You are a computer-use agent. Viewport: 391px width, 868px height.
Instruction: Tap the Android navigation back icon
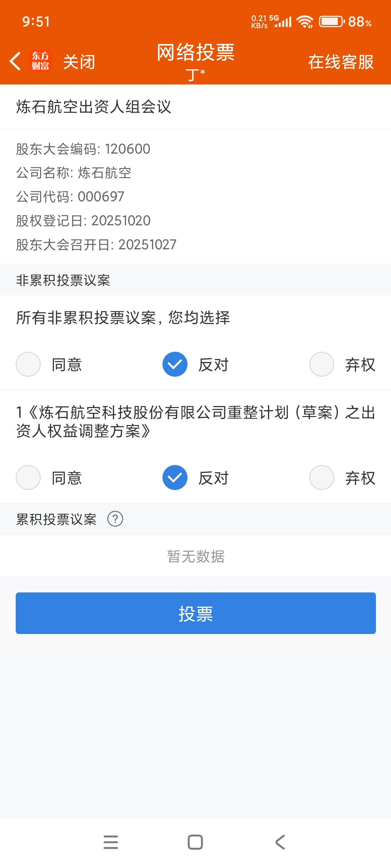(x=280, y=842)
